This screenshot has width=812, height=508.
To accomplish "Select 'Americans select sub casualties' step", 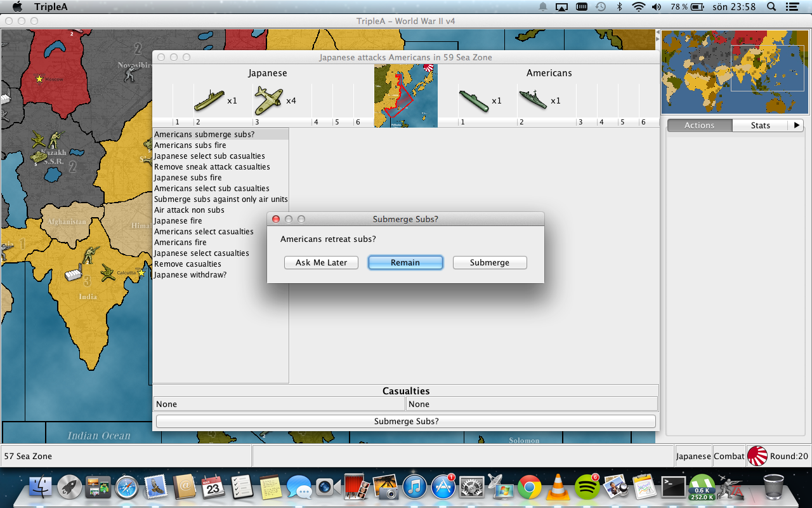I will point(221,189).
